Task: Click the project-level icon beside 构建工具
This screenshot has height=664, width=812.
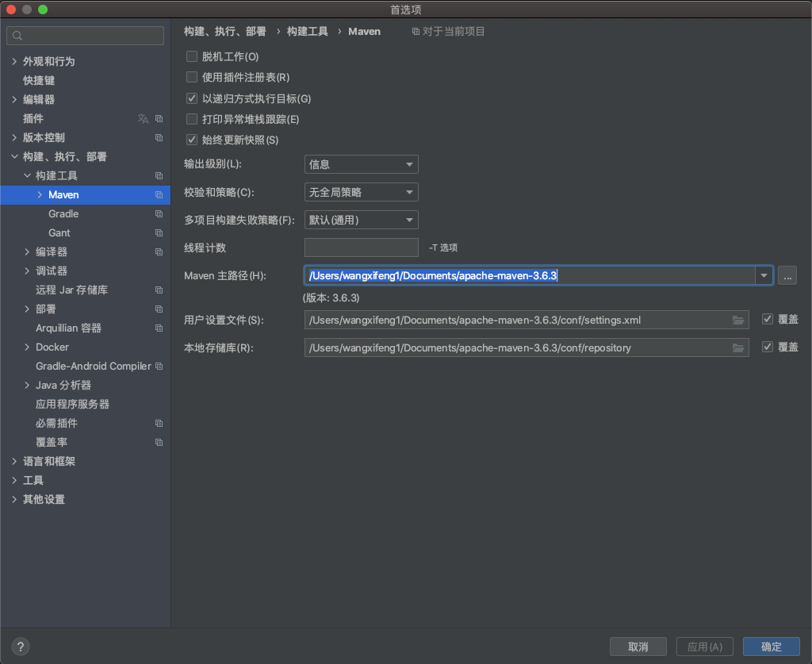Action: pyautogui.click(x=159, y=176)
